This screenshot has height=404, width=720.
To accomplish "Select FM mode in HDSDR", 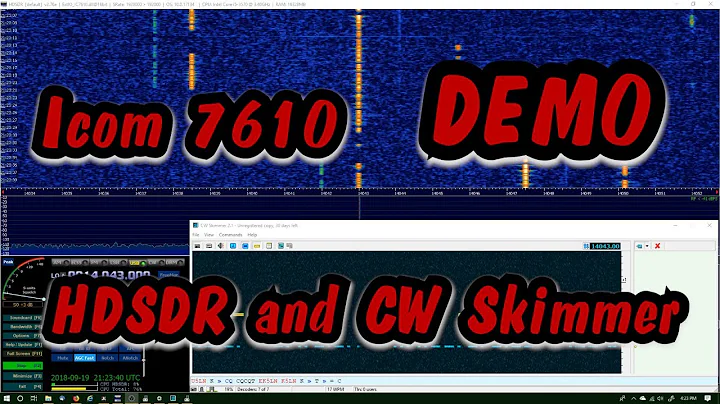I will (x=99, y=263).
